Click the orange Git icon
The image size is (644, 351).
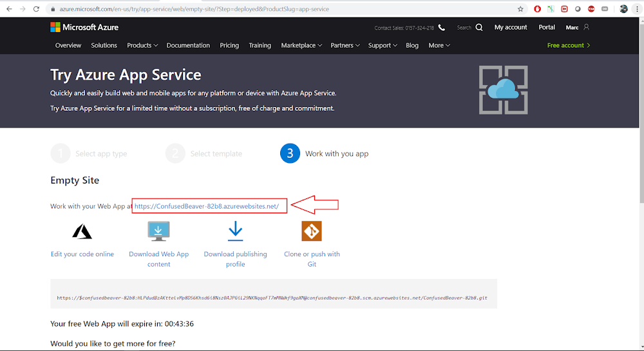coord(312,231)
